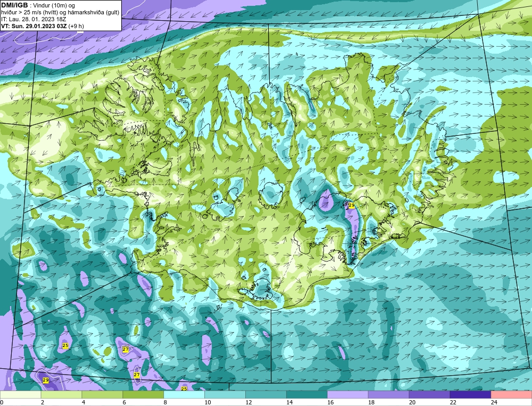Select the green 4–6 m/s legend swatch
This screenshot has width=532, height=406.
tap(103, 394)
